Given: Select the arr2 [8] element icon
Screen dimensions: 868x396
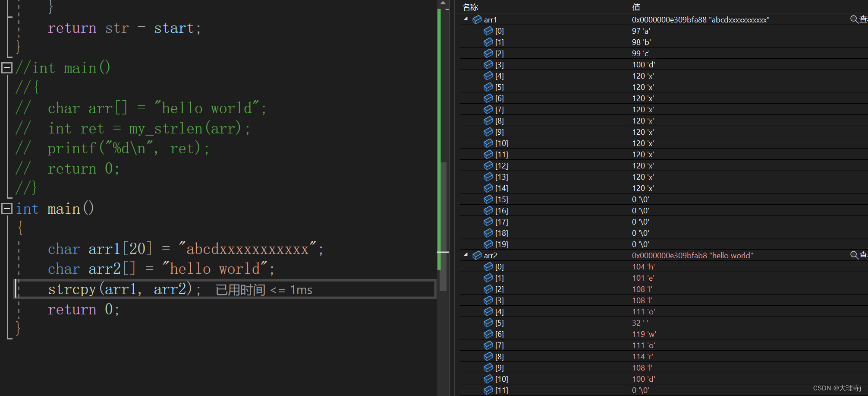Looking at the screenshot, I should 488,356.
